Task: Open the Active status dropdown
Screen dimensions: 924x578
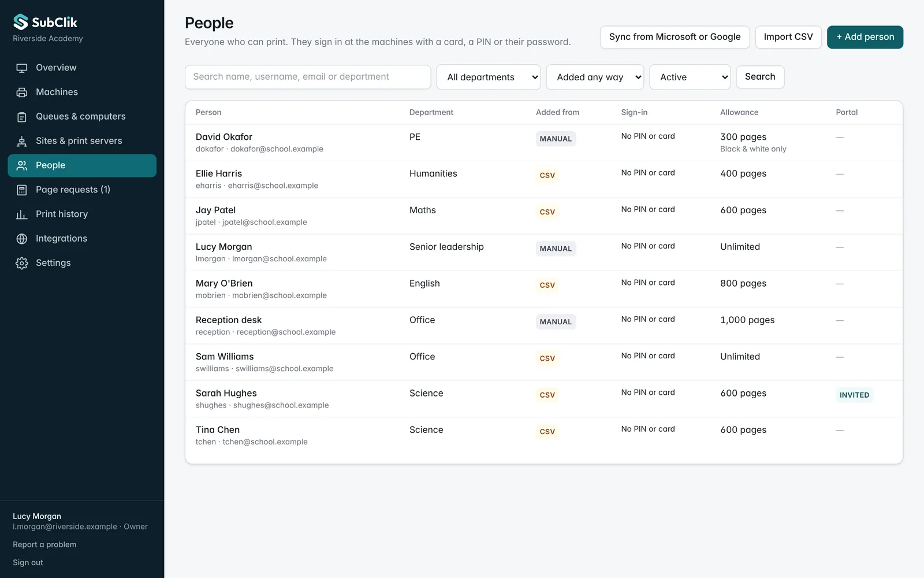Action: [690, 77]
